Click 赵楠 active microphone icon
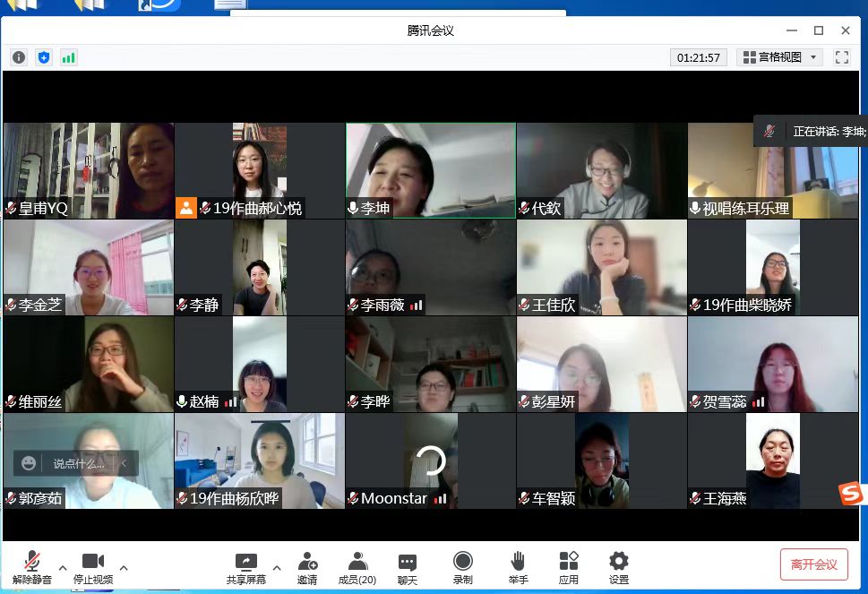Screen dimensions: 868x594 tap(182, 402)
